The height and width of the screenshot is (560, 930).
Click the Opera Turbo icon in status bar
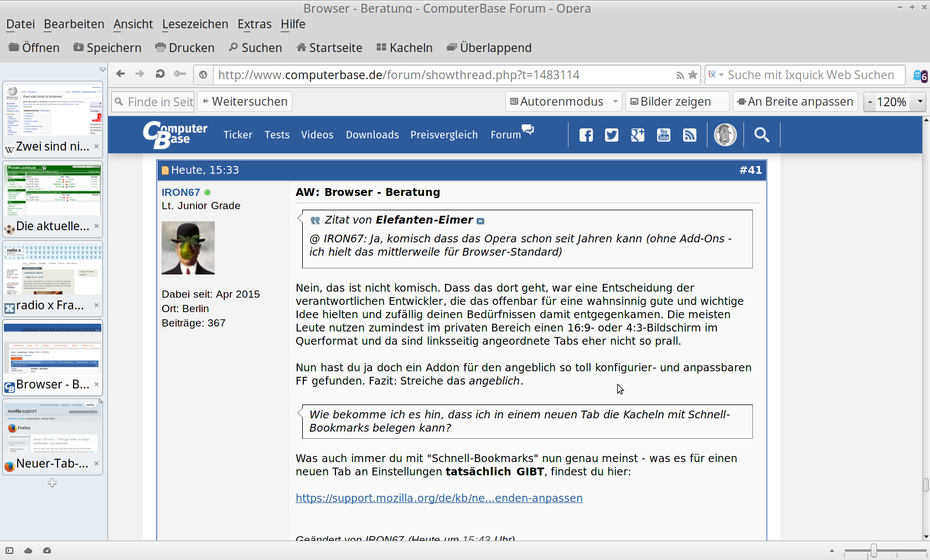[x=47, y=551]
